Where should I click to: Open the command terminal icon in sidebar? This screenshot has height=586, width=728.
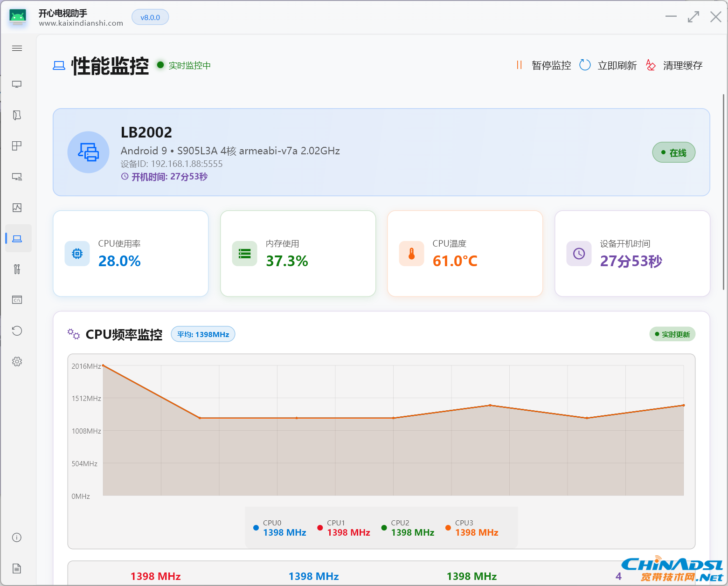pos(17,300)
